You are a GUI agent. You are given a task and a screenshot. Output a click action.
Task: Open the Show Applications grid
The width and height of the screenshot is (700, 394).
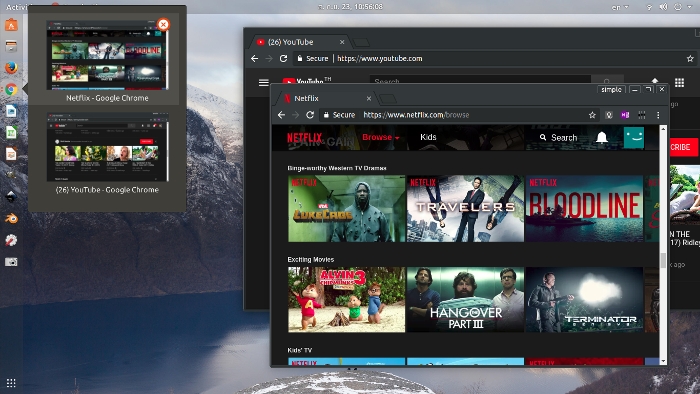pyautogui.click(x=11, y=383)
